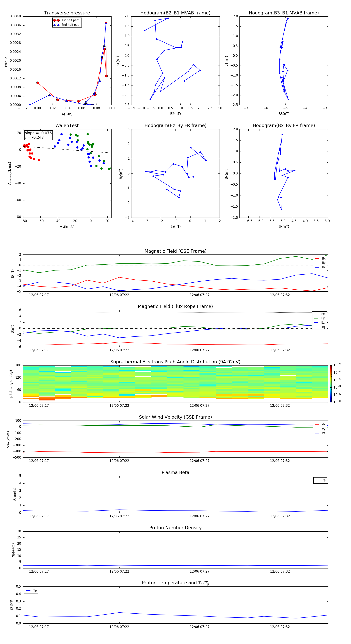Click the 'Transverse pressure' plot title
351x644 pixels.
click(x=67, y=13)
